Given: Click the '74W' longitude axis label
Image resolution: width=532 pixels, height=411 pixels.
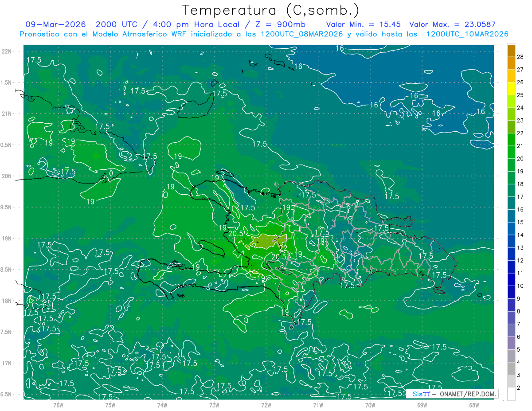Looking at the screenshot, I should click(x=162, y=405).
